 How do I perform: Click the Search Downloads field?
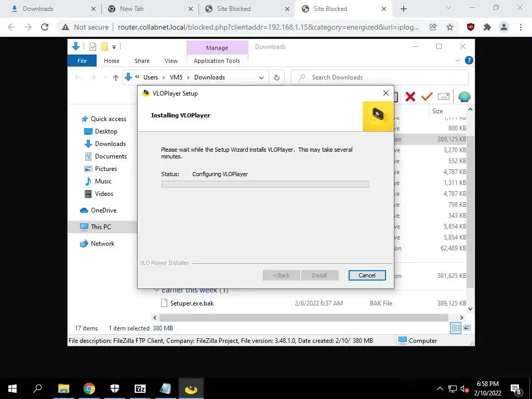[x=380, y=77]
